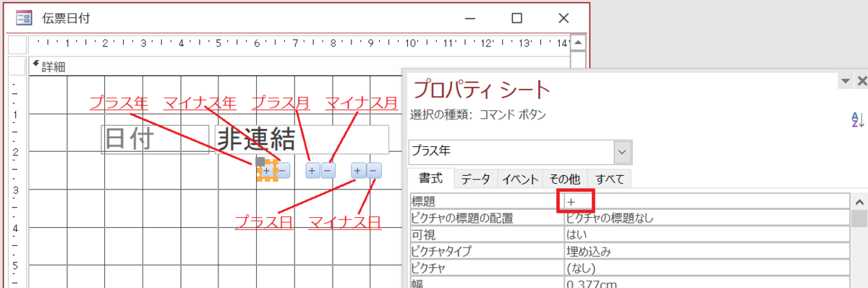The width and height of the screenshot is (868, 288).
Task: Select the 日付 label control
Action: click(156, 139)
